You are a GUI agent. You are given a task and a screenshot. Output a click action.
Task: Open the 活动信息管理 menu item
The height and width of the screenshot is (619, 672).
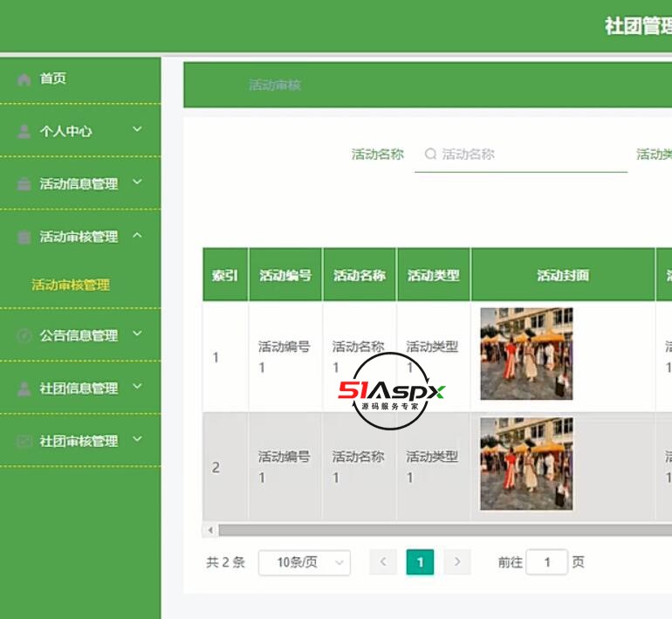tap(80, 183)
